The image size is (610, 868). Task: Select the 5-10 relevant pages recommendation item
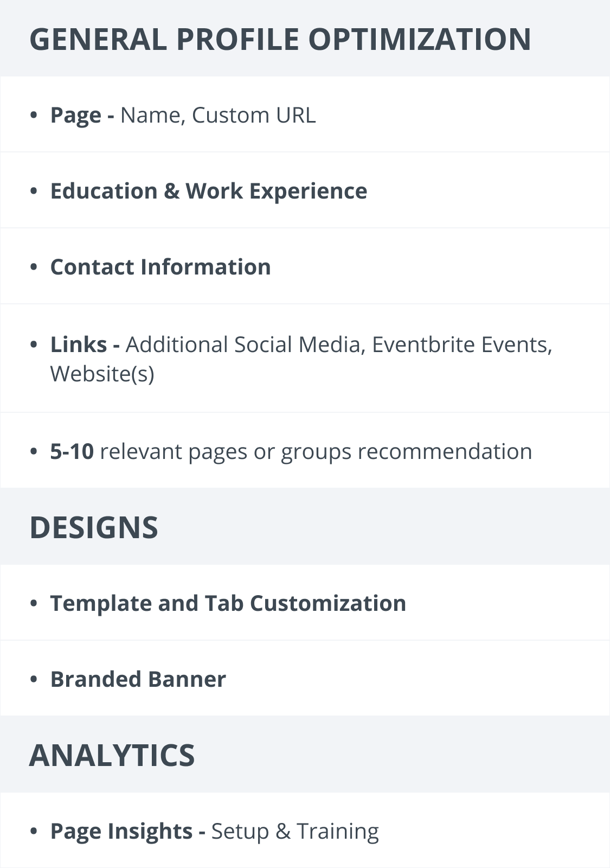point(305,451)
